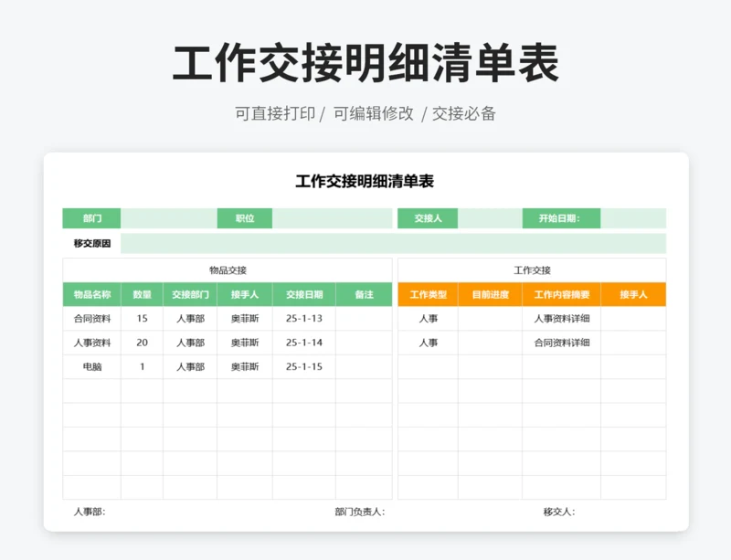The image size is (731, 560).
Task: Click the orange 工作类型 header
Action: 428,295
